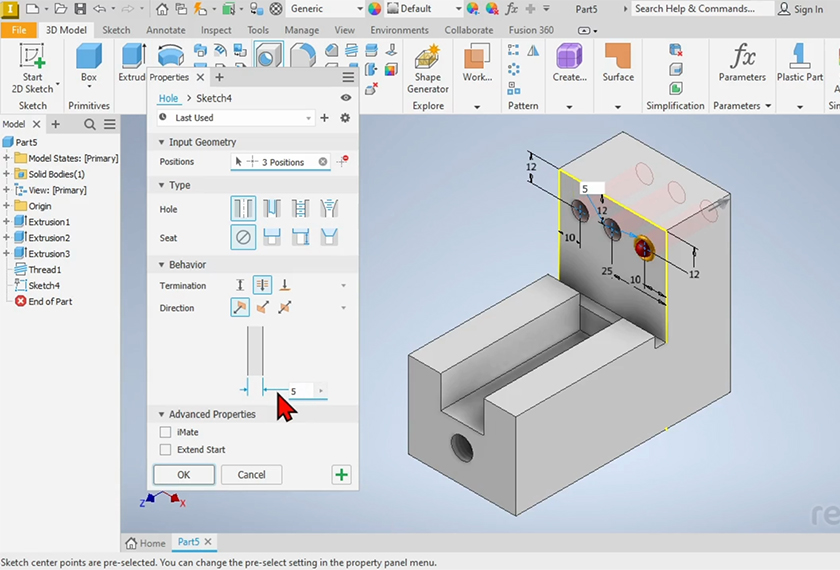Switch to the Annotate ribbon tab
Screen dimensions: 840x570
[x=166, y=30]
